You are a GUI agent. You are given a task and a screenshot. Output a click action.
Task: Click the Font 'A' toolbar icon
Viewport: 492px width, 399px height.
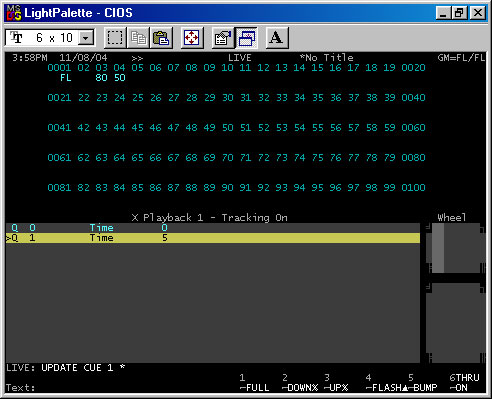tap(276, 38)
